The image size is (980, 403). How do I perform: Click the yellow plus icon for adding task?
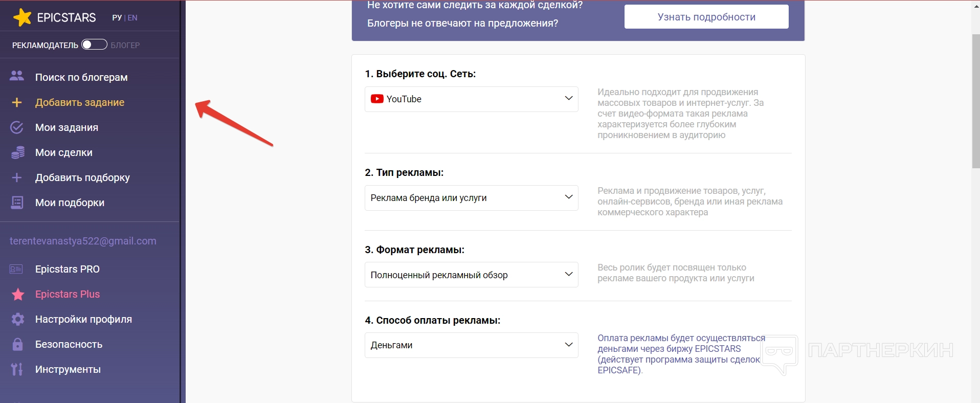coord(17,102)
